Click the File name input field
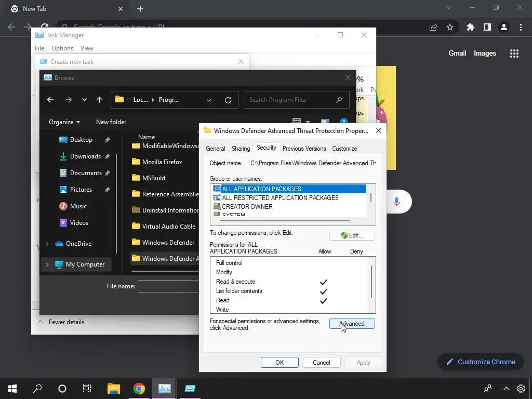The height and width of the screenshot is (399, 532). click(x=168, y=286)
